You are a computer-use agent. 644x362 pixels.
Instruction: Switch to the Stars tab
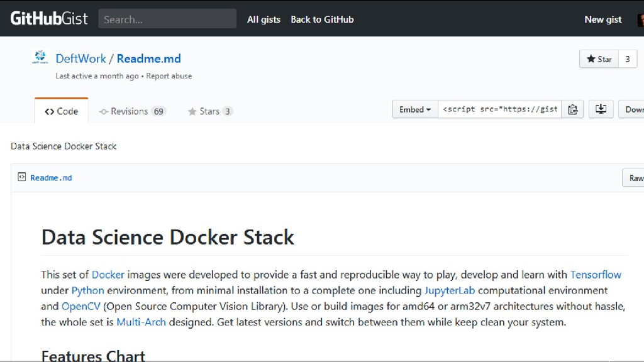tap(210, 111)
